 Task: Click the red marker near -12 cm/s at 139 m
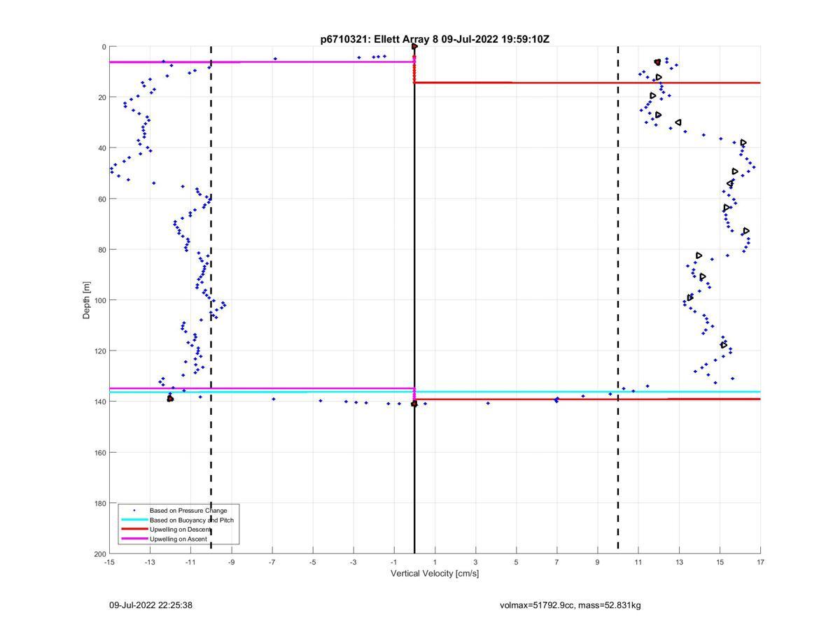170,398
